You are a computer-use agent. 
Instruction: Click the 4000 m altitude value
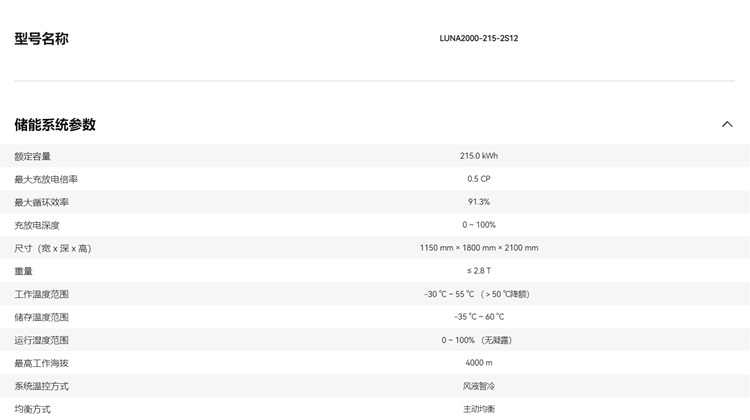(x=478, y=363)
